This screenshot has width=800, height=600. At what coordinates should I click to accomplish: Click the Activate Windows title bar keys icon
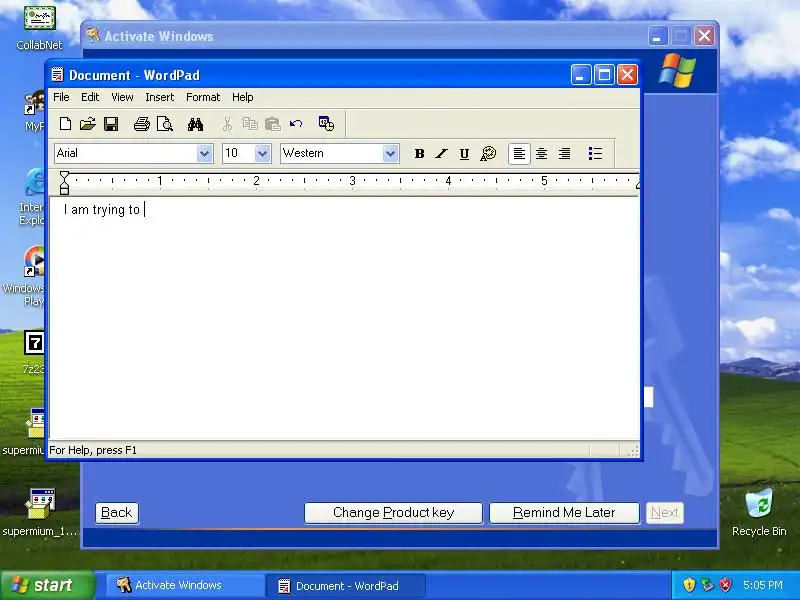pyautogui.click(x=93, y=36)
